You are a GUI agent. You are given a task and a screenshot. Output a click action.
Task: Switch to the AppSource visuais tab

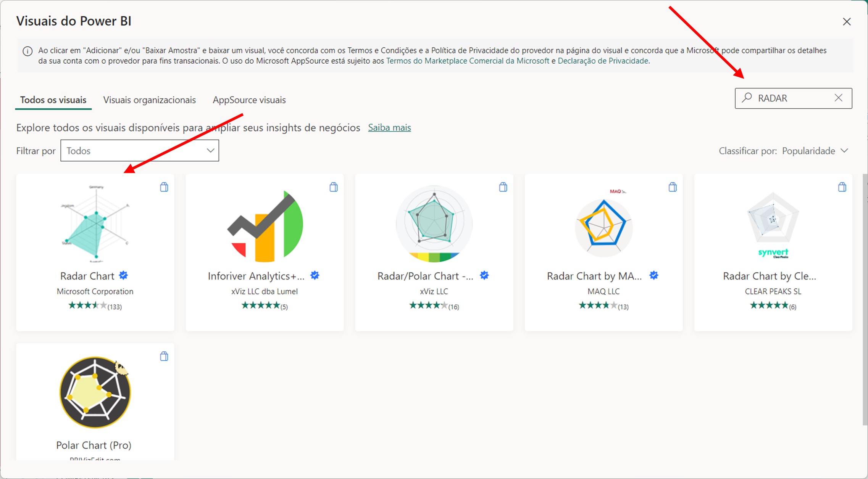point(249,100)
